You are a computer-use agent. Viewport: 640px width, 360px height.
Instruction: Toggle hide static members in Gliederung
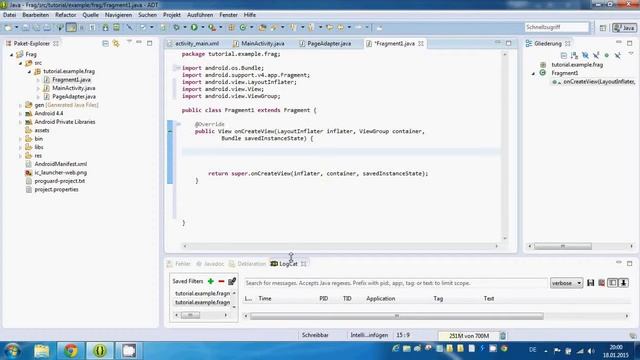tap(596, 55)
